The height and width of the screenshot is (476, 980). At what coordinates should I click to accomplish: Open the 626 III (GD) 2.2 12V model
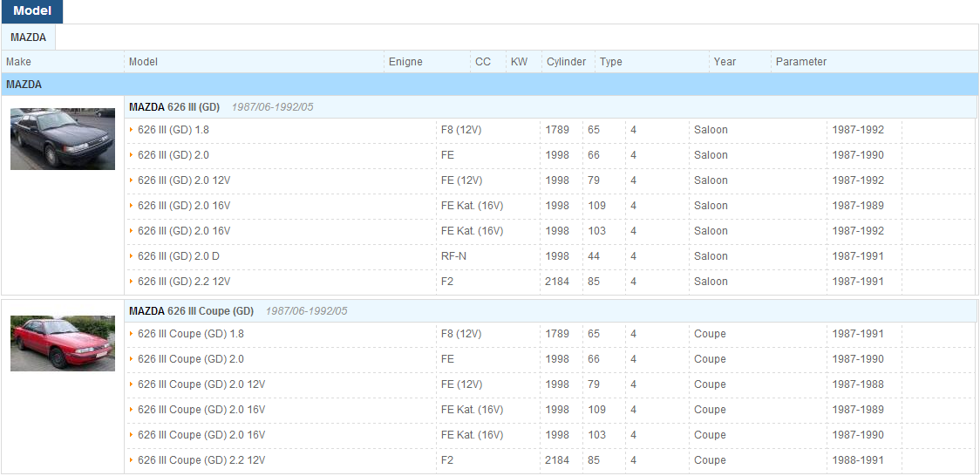pos(184,282)
